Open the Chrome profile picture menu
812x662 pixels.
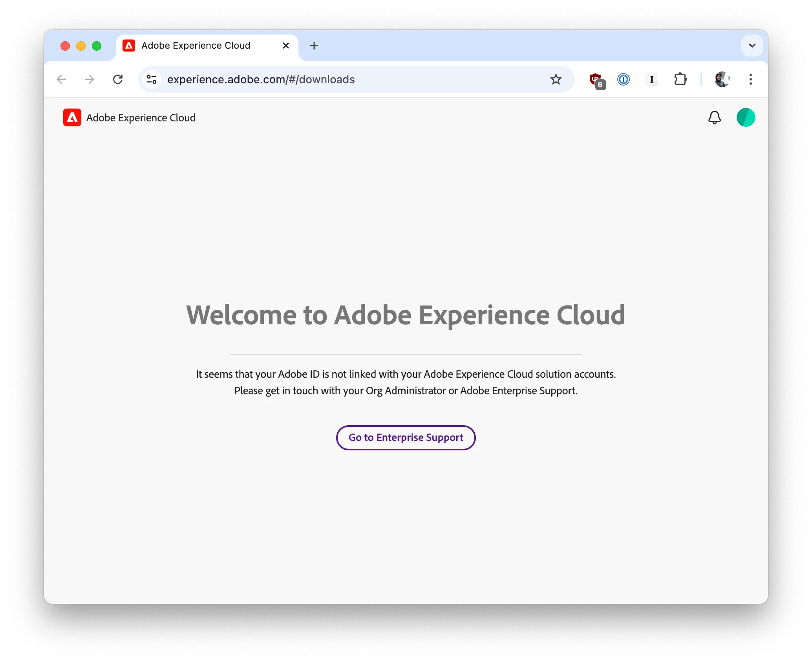722,79
